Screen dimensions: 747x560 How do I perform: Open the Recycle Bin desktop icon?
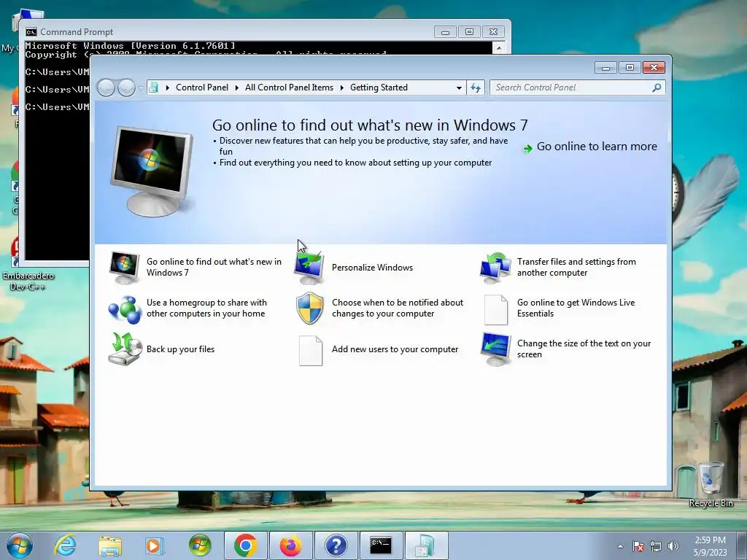tap(711, 484)
